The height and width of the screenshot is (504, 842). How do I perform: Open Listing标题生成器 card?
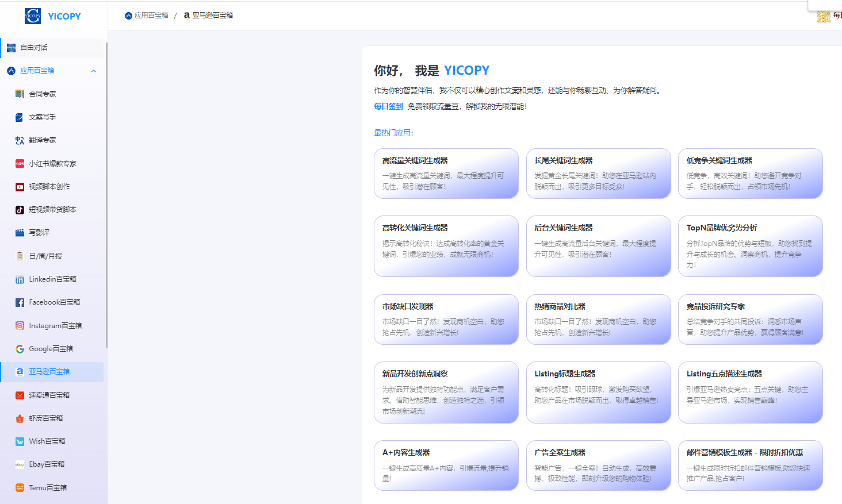pyautogui.click(x=598, y=393)
